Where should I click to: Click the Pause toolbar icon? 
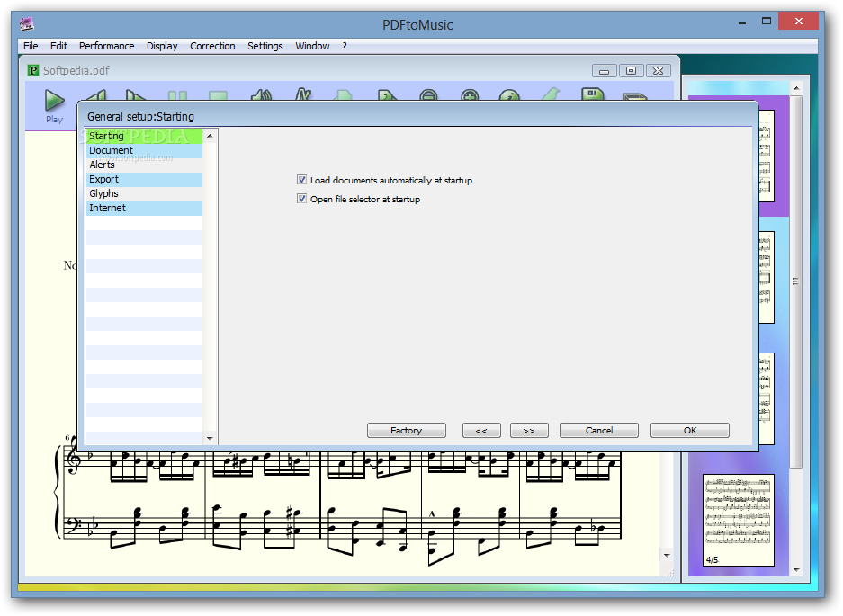coord(177,95)
